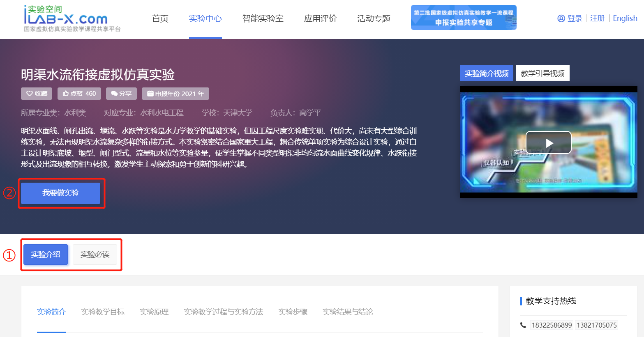
Task: Open 应用评价 in navigation bar
Action: click(x=320, y=18)
